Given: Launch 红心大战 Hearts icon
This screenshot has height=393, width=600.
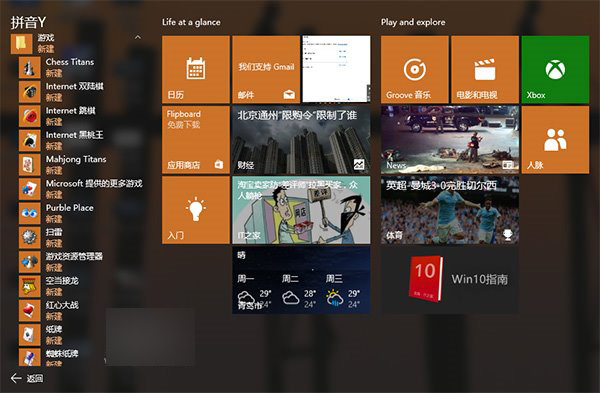Looking at the screenshot, I should click(29, 310).
